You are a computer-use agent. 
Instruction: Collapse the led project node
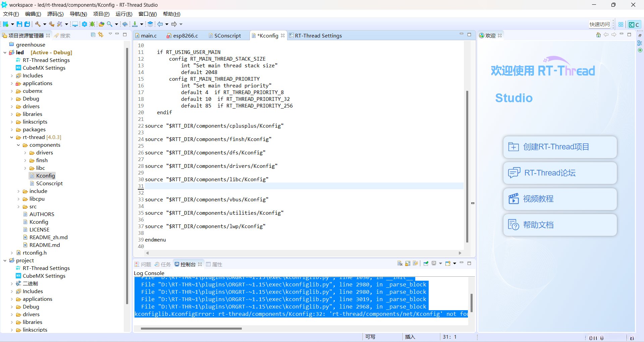(x=5, y=53)
